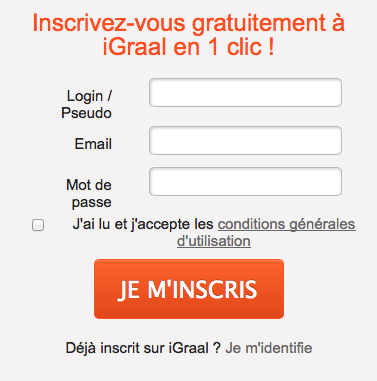Click the d'utilisation link text
The image size is (377, 381).
click(x=214, y=241)
